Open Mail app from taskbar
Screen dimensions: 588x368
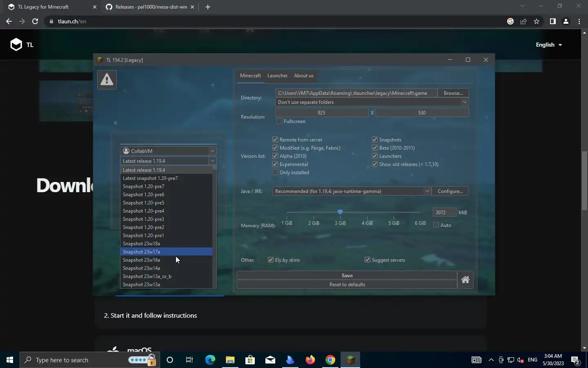coord(270,360)
